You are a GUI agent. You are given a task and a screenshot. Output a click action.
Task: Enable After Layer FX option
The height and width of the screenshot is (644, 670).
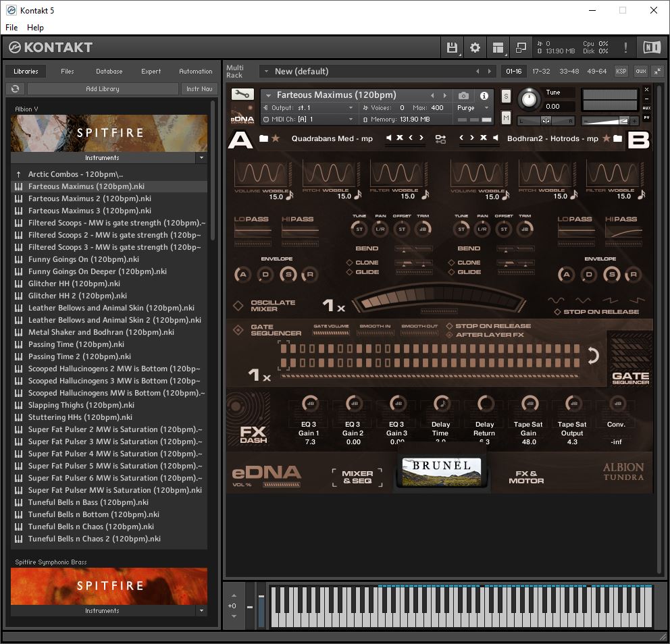pyautogui.click(x=449, y=335)
